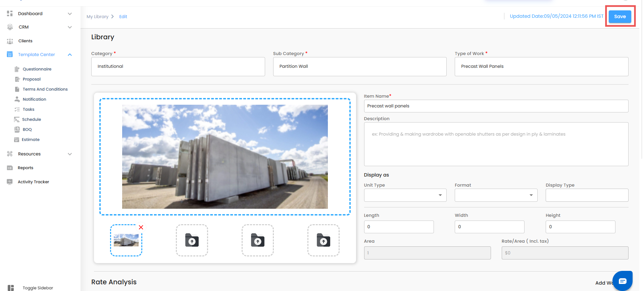Click the Toggle Sidebar icon
The image size is (644, 291).
click(x=11, y=288)
